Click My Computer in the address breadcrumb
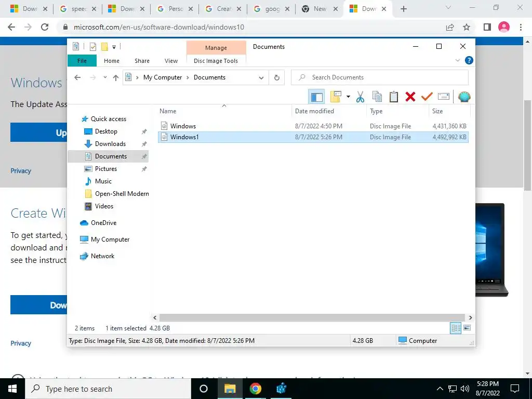The height and width of the screenshot is (399, 532). 163,77
